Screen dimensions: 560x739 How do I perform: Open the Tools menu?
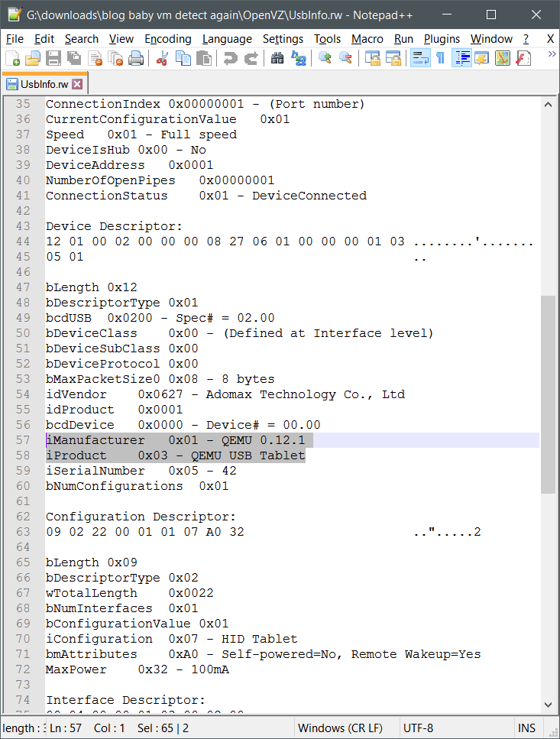[x=327, y=39]
